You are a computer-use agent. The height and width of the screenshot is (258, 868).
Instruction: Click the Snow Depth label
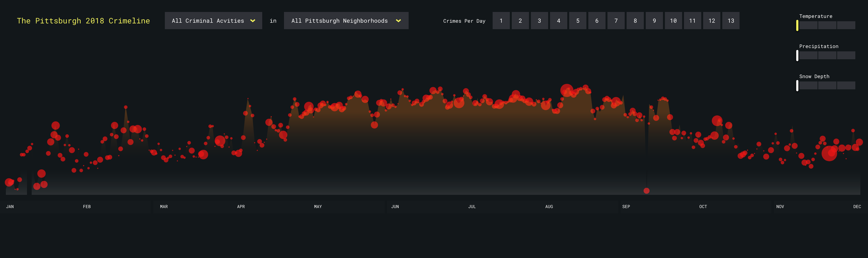[814, 77]
